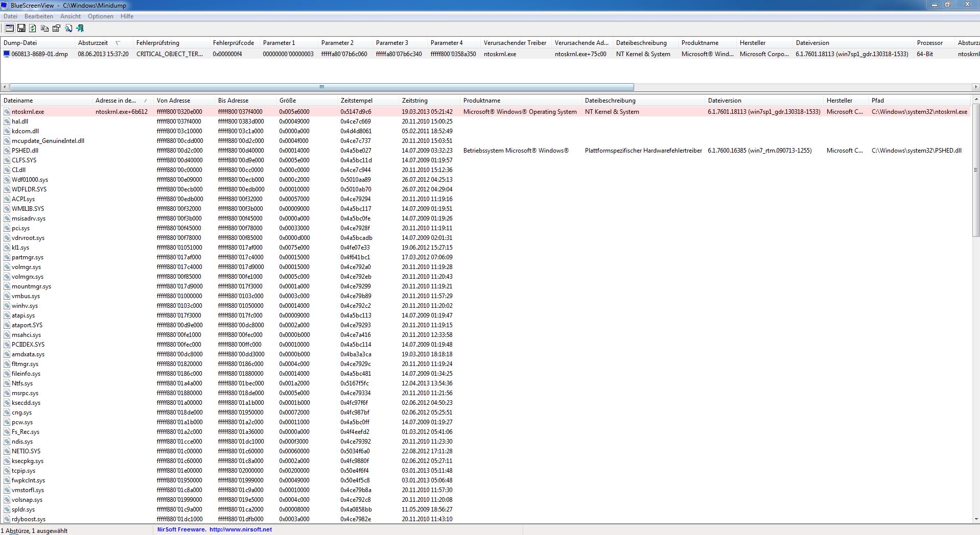Select the mcupdate_GenuineIntel.dll row

tap(486, 141)
